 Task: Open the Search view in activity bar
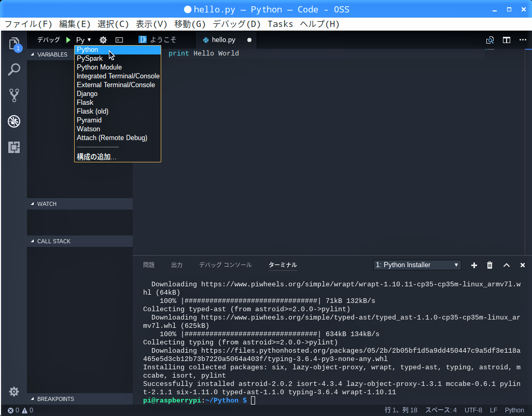14,70
